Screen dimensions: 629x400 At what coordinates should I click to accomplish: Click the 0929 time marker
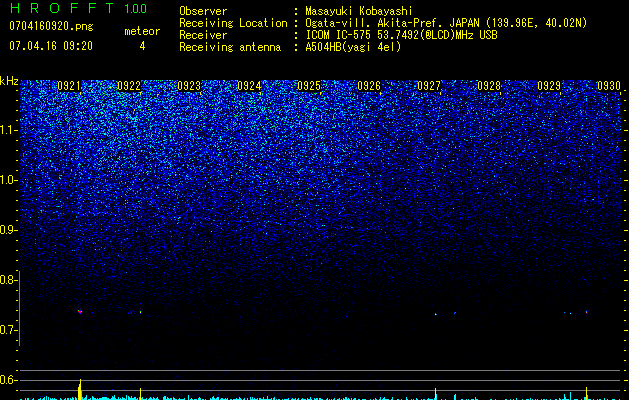[549, 86]
